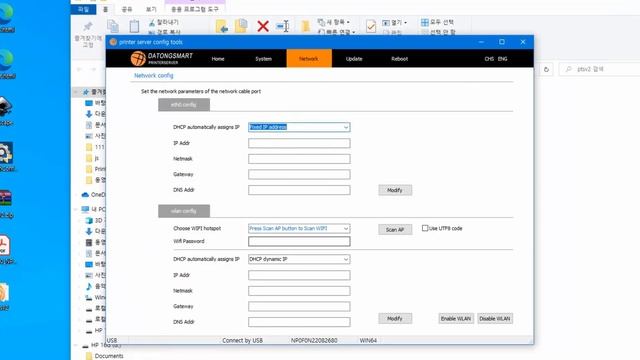The width and height of the screenshot is (640, 360).
Task: Switch to the System tab
Action: tap(263, 59)
